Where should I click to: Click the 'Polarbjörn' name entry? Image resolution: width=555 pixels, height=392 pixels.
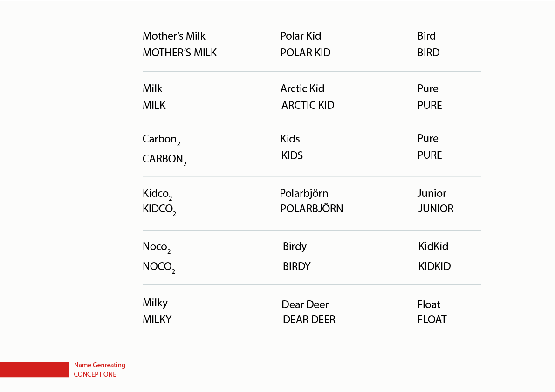(x=304, y=193)
